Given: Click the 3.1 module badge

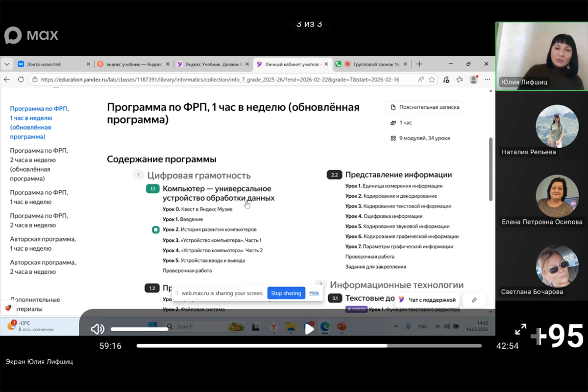Looking at the screenshot, I should [x=335, y=298].
